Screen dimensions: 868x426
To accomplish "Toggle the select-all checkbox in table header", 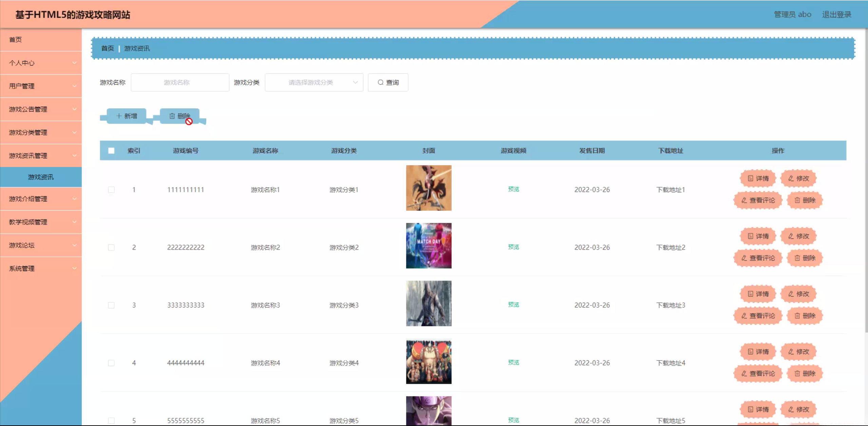I will click(x=111, y=150).
